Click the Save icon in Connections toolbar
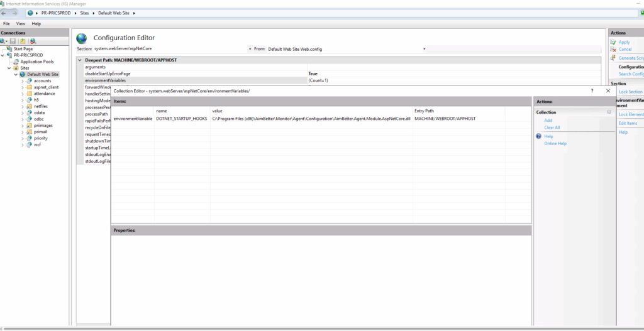The image size is (644, 331). pos(13,41)
